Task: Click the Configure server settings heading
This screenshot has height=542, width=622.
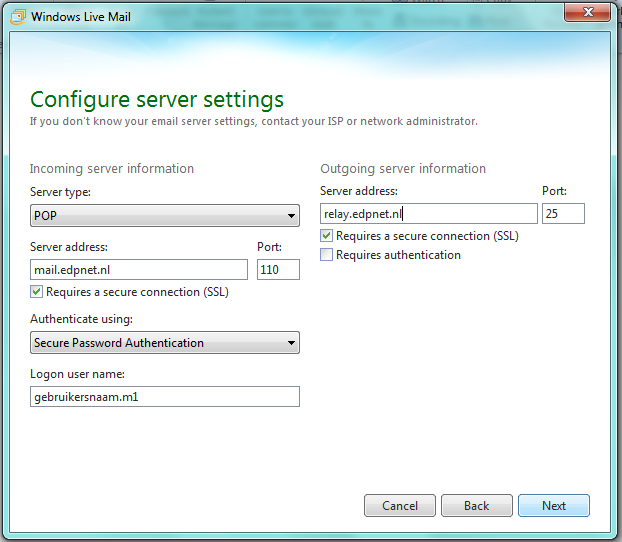Action: click(x=157, y=100)
